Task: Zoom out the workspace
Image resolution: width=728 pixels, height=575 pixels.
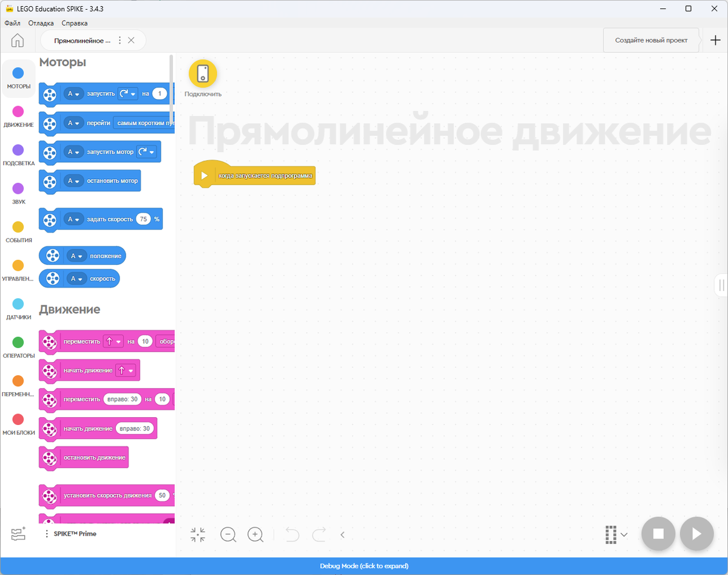Action: (x=228, y=535)
